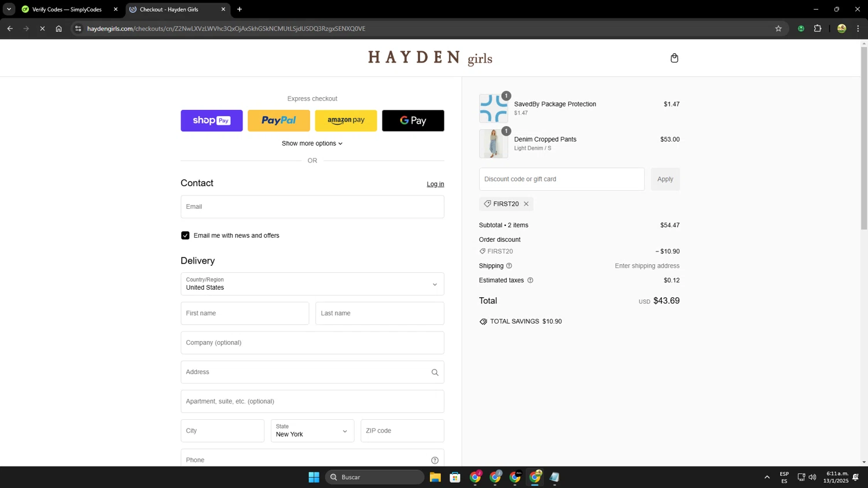This screenshot has height=488, width=868.
Task: Click the Log in link
Action: tap(435, 184)
